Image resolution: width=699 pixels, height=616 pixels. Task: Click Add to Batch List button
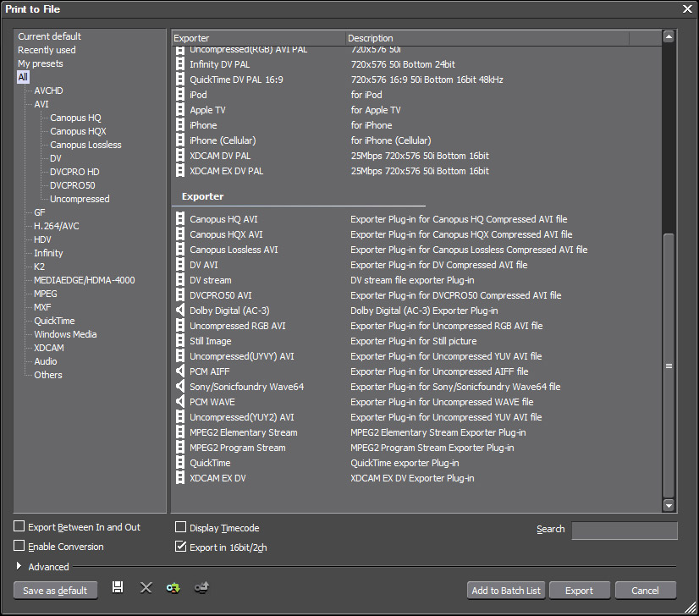[x=506, y=591]
